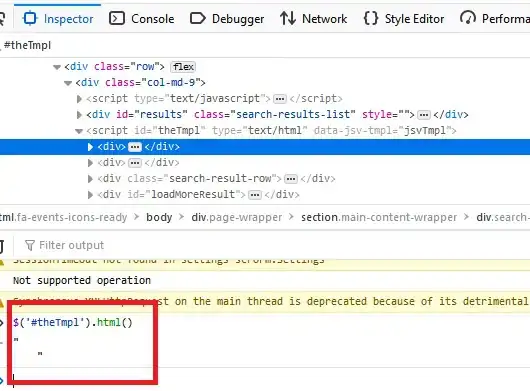Open the Performance tab

tap(494, 19)
